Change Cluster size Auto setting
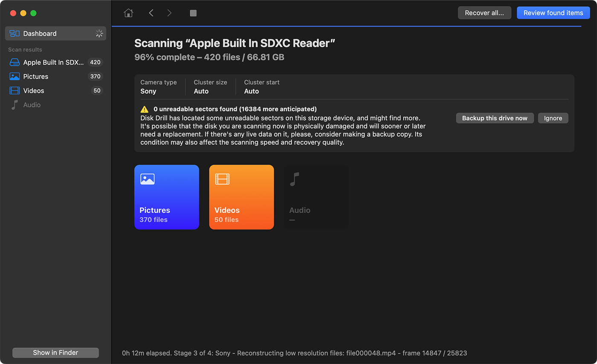This screenshot has height=364, width=597. tap(210, 87)
